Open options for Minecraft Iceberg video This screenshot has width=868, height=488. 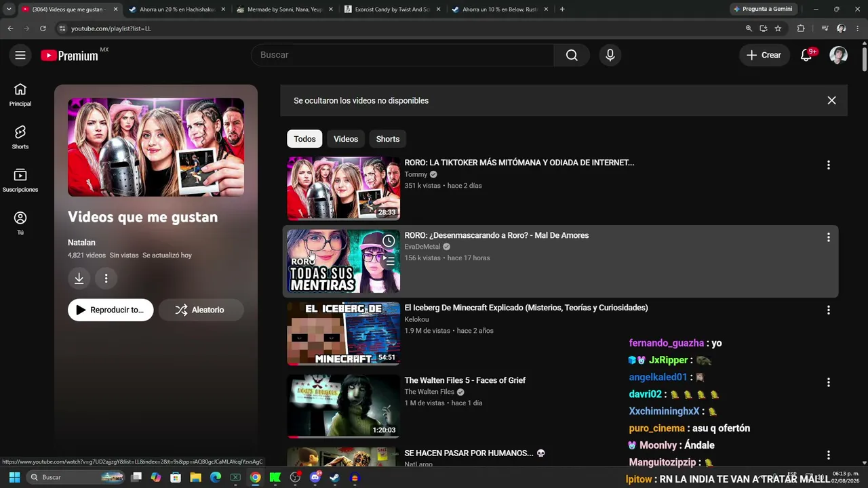(x=828, y=310)
